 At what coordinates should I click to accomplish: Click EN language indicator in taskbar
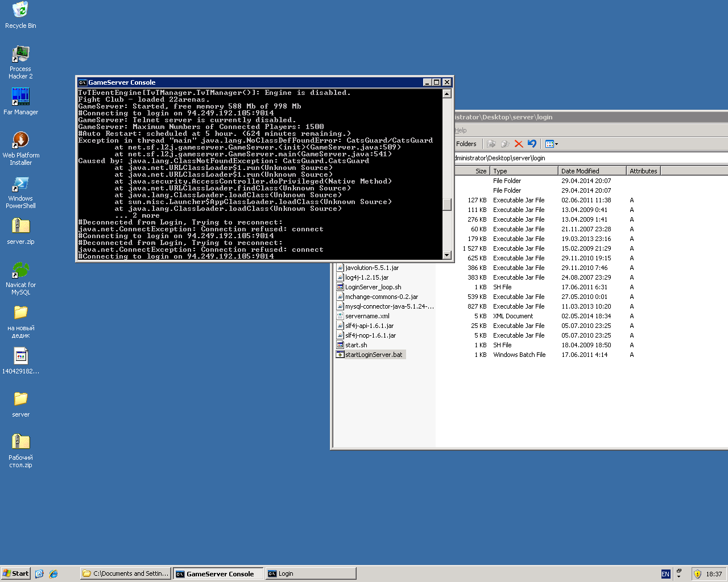coord(665,574)
